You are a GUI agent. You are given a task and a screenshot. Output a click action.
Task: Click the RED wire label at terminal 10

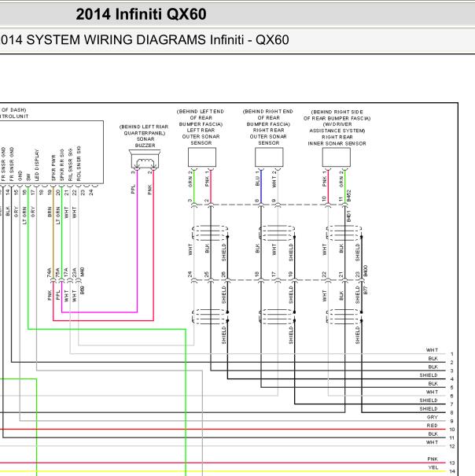433,426
